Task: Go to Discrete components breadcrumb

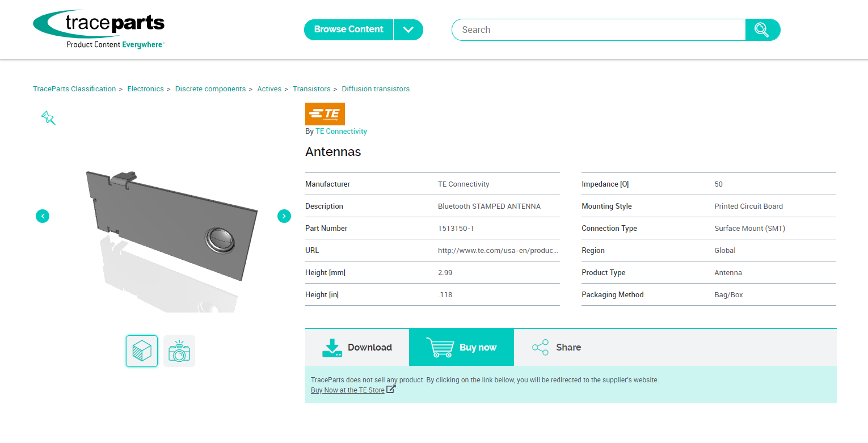Action: click(210, 89)
